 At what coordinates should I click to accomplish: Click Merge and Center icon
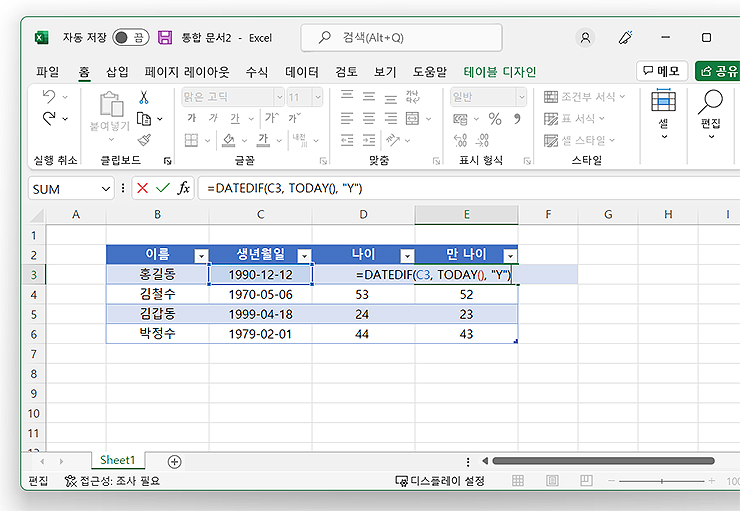pos(412,118)
